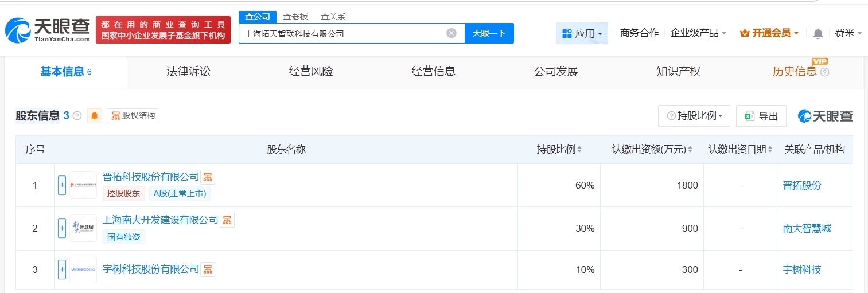Screen dimensions: 868x293
Task: Click the 晋拓科技 company logo thumbnail
Action: [83, 185]
